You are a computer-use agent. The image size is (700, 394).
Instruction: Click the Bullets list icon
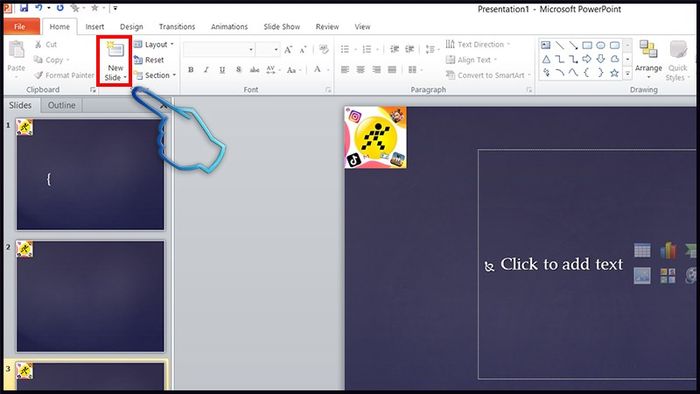click(345, 49)
